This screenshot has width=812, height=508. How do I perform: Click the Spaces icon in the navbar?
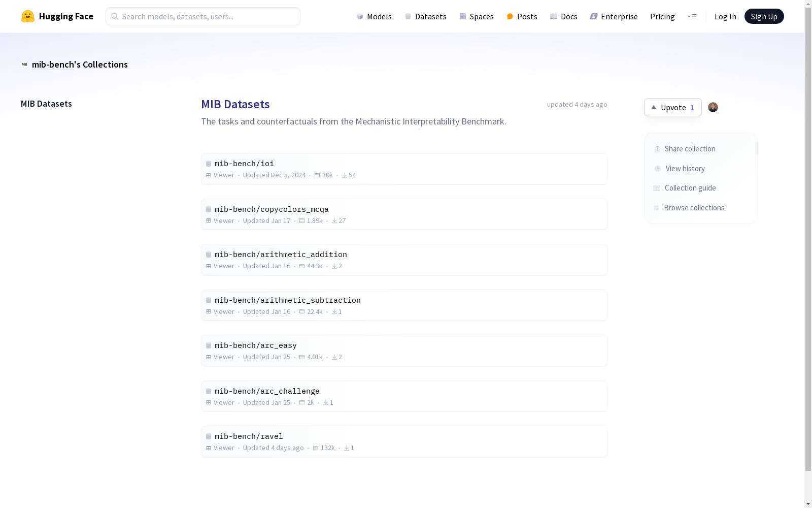463,16
